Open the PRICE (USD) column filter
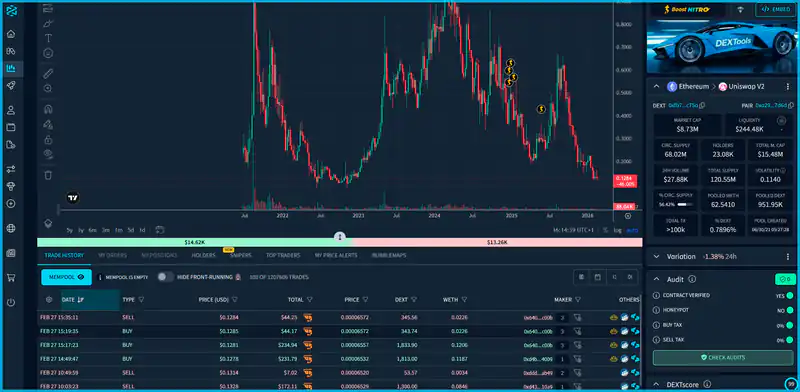 pos(235,300)
